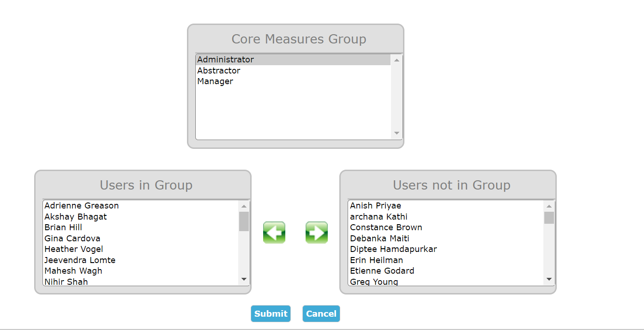
Task: Select Diptee Hamdapurkar in Users not in Group
Action: (x=446, y=249)
